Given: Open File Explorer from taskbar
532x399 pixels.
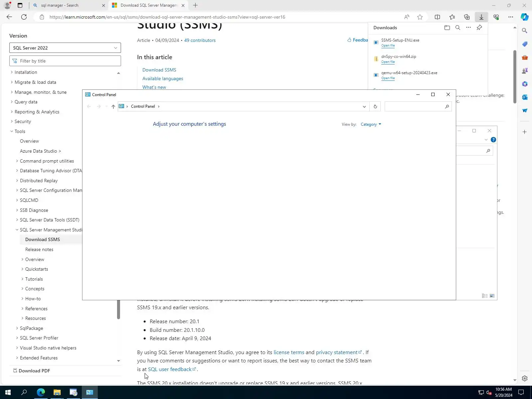Looking at the screenshot, I should coord(57,392).
